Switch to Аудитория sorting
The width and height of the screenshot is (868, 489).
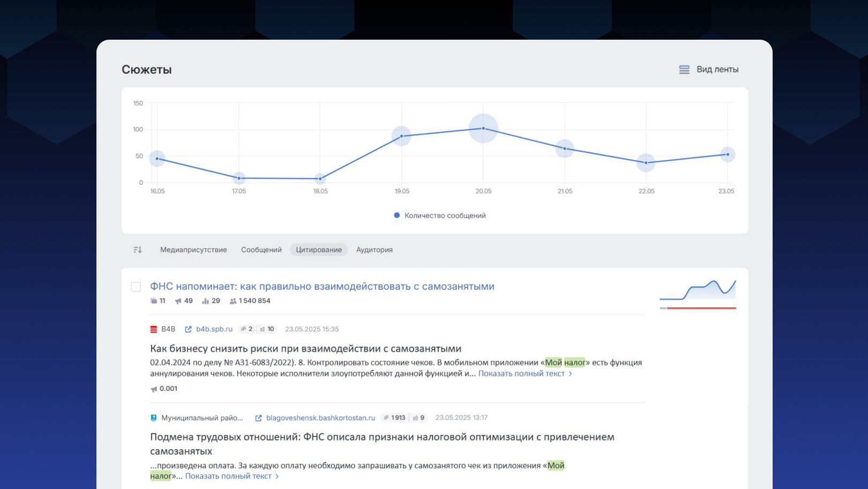coord(374,250)
